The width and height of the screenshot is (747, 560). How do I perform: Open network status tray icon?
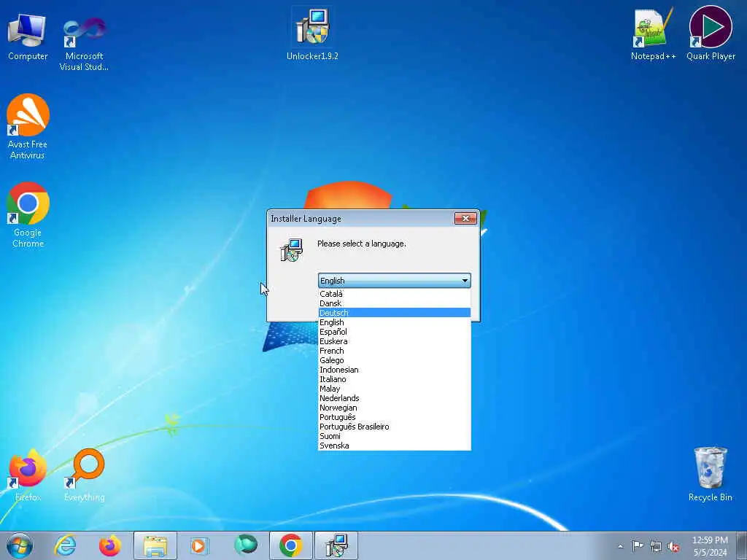(x=656, y=546)
